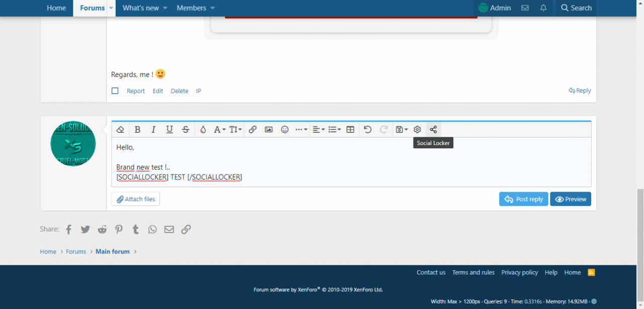Expand the drafts save dropdown
The width and height of the screenshot is (644, 309).
point(401,129)
